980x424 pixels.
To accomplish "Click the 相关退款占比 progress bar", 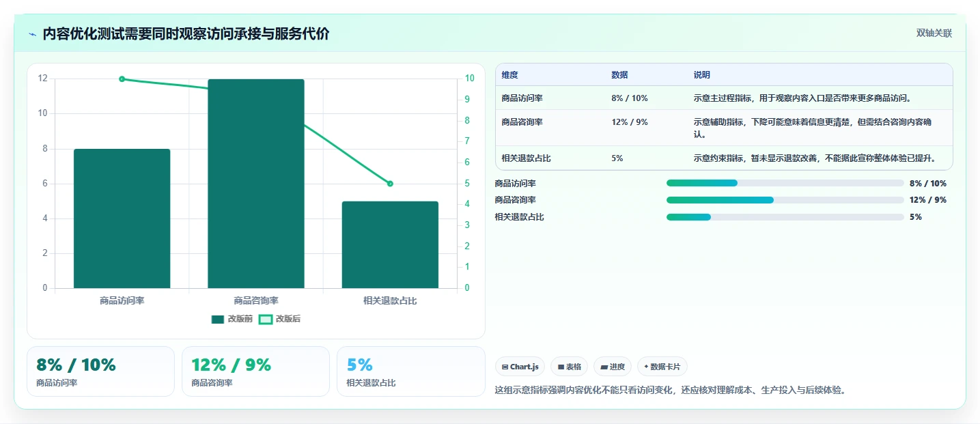I will (x=785, y=217).
